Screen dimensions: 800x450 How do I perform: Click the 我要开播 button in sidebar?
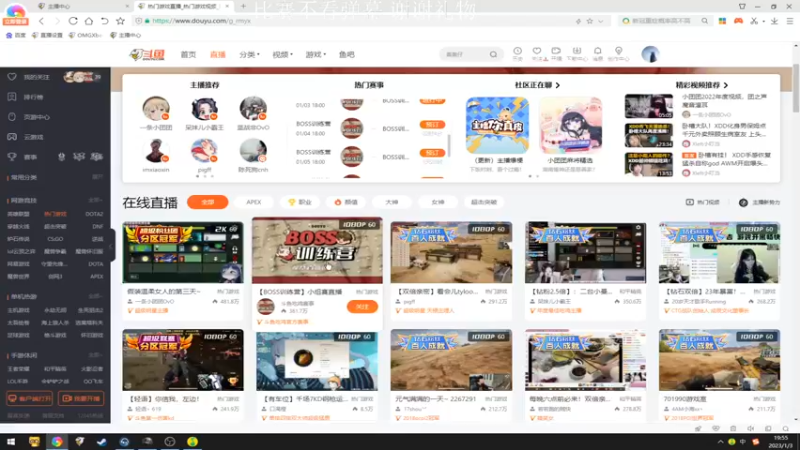(x=81, y=398)
